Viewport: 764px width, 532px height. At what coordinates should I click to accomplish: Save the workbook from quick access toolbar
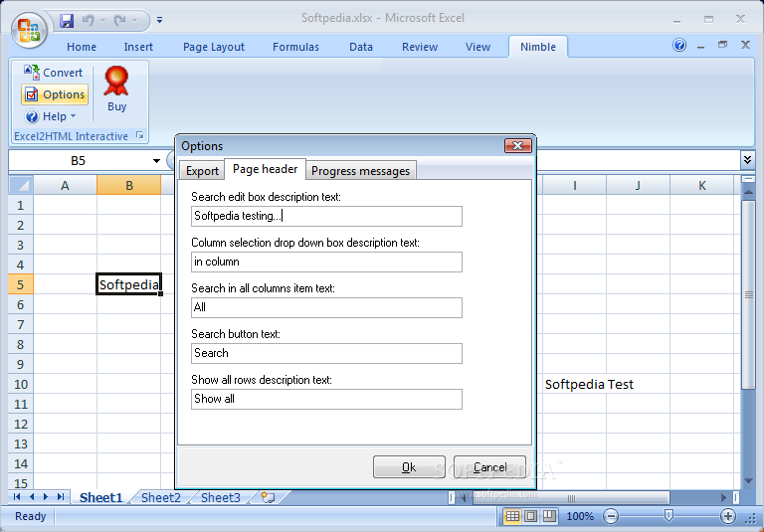[x=67, y=21]
